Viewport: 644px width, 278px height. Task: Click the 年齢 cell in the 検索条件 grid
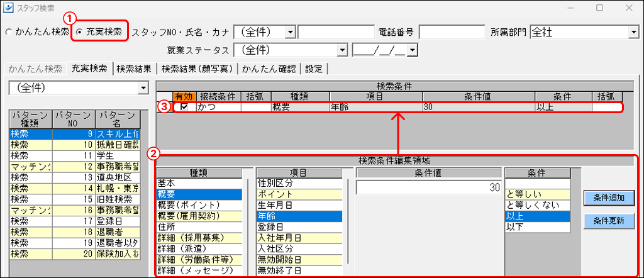[x=376, y=107]
